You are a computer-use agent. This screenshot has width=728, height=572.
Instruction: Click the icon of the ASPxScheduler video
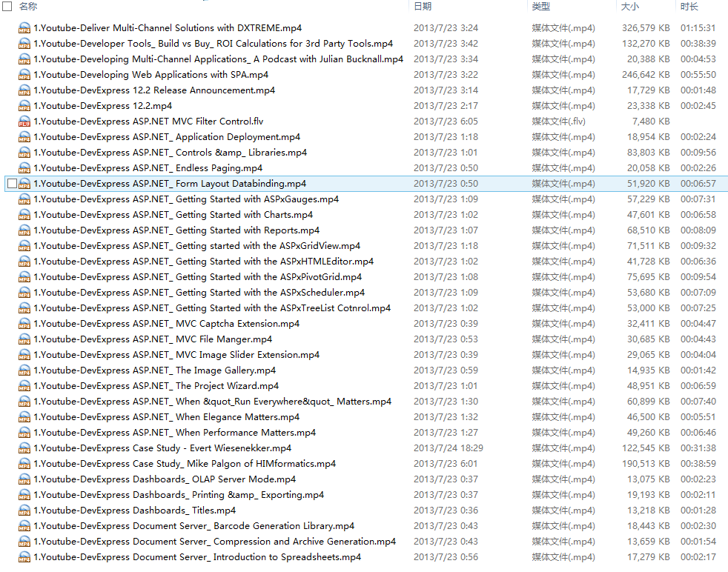coord(24,293)
